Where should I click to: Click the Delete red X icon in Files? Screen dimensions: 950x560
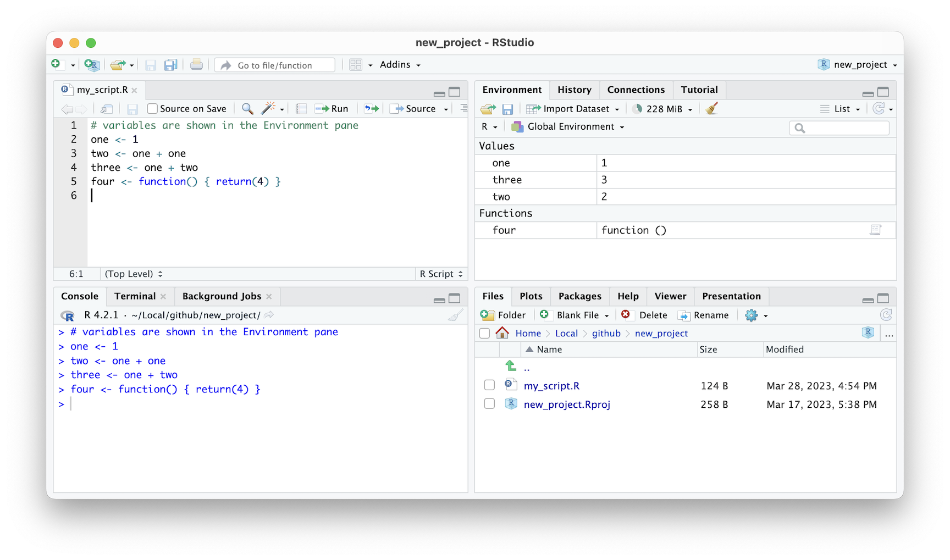click(x=626, y=314)
